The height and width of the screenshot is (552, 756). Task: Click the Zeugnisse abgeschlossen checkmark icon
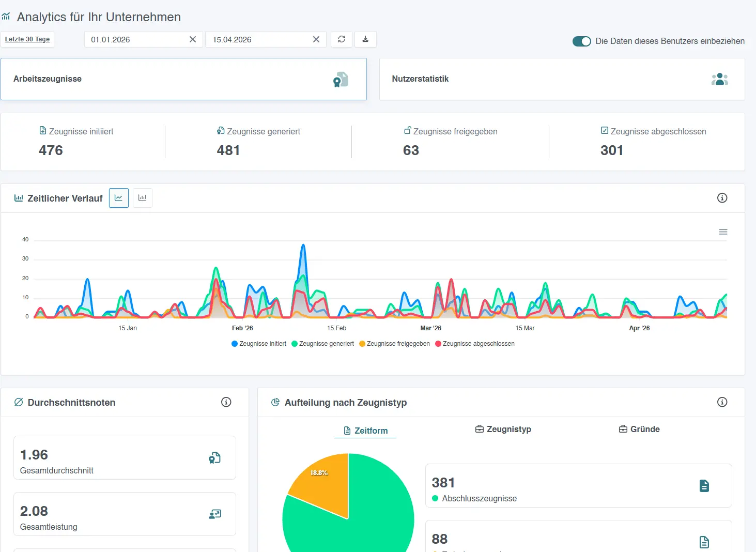point(604,131)
